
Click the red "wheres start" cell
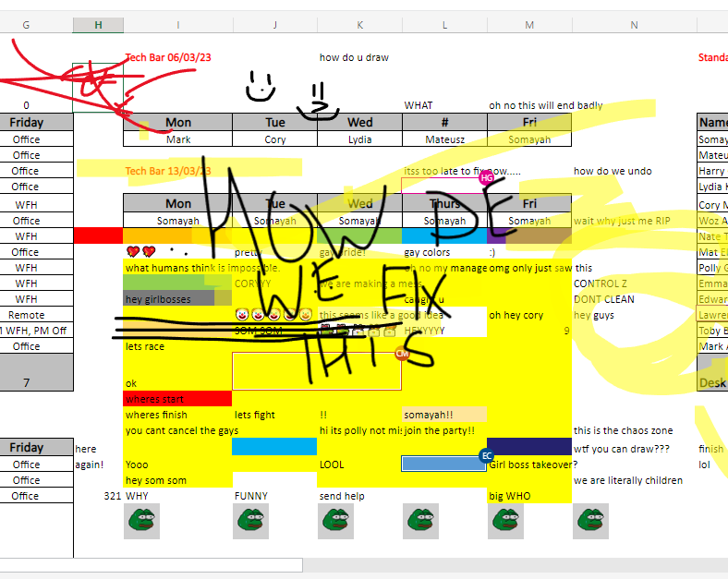[x=177, y=399]
